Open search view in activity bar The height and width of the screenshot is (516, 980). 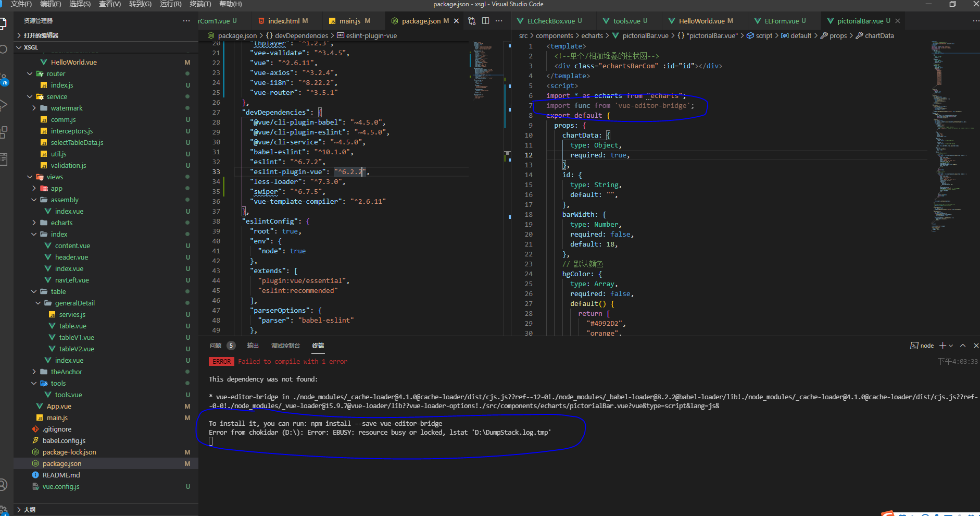coord(3,50)
